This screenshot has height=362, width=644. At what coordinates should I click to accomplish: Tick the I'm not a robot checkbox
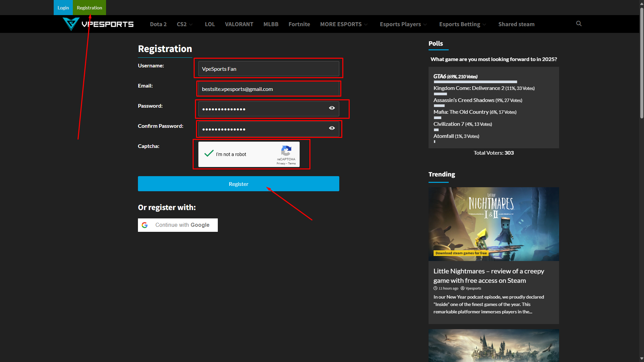[x=209, y=154]
